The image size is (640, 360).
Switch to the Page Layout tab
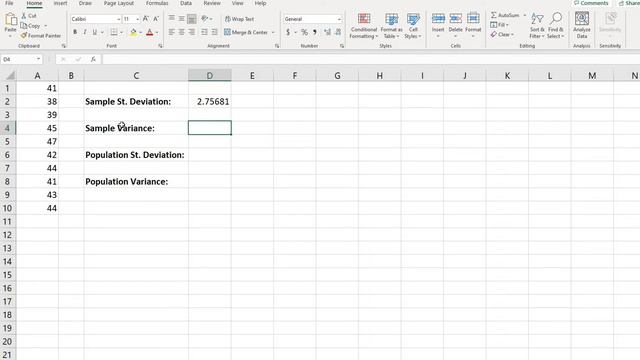click(119, 3)
